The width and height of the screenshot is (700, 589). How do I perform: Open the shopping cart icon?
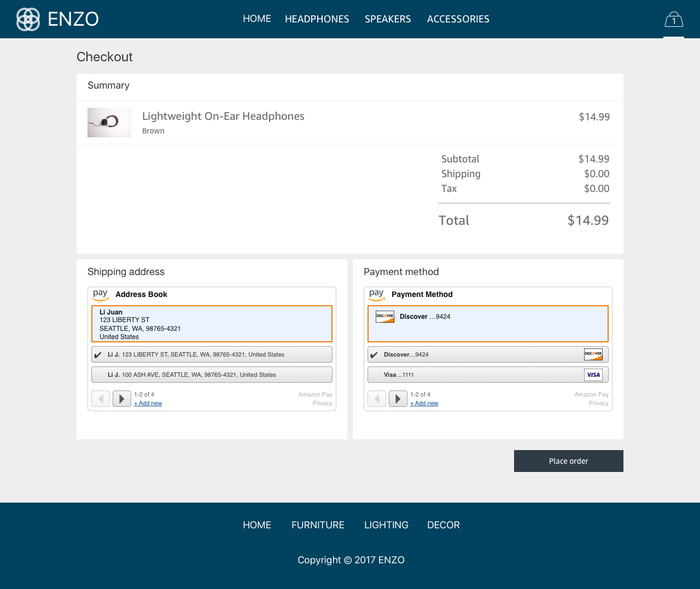click(674, 20)
